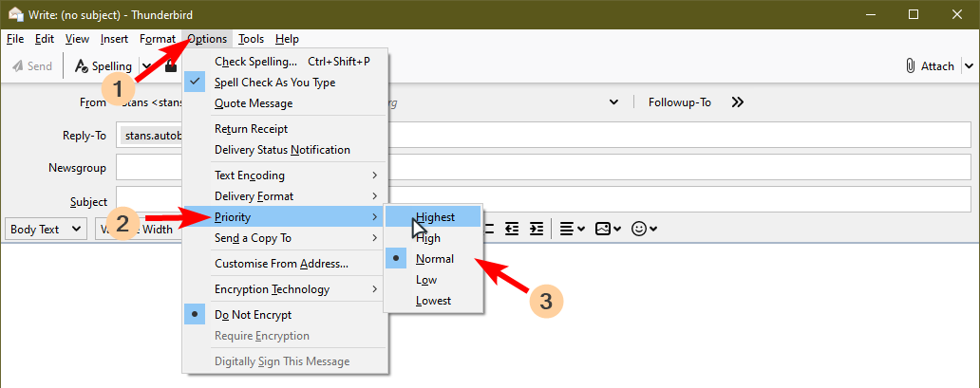
Task: Click the lock security icon in toolbar
Action: click(170, 65)
